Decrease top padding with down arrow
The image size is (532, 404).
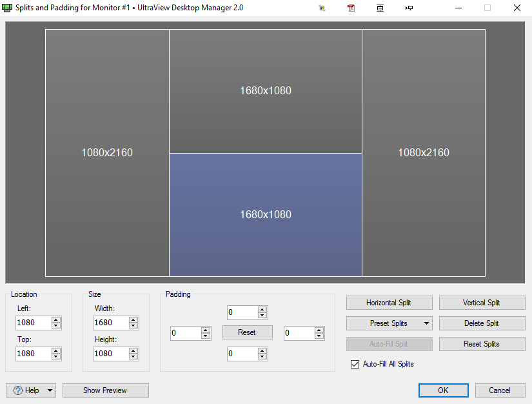262,316
